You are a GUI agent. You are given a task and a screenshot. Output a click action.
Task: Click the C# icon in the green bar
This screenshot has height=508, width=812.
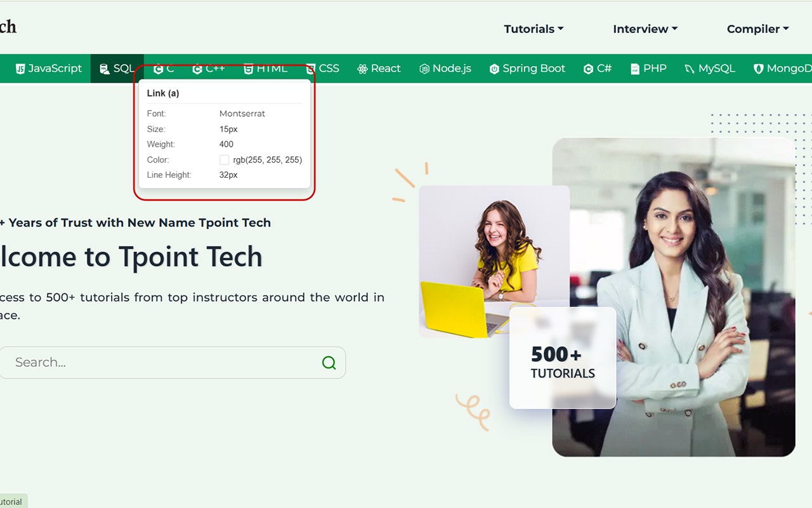click(x=588, y=69)
